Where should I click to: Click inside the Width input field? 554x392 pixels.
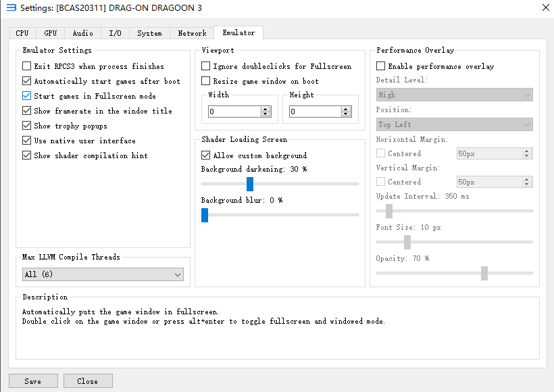[x=234, y=112]
